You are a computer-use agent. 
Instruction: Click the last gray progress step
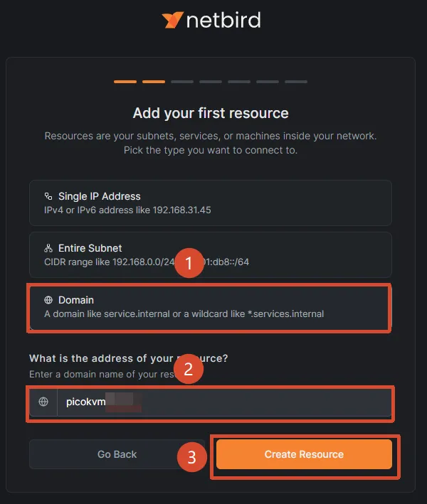tap(296, 82)
